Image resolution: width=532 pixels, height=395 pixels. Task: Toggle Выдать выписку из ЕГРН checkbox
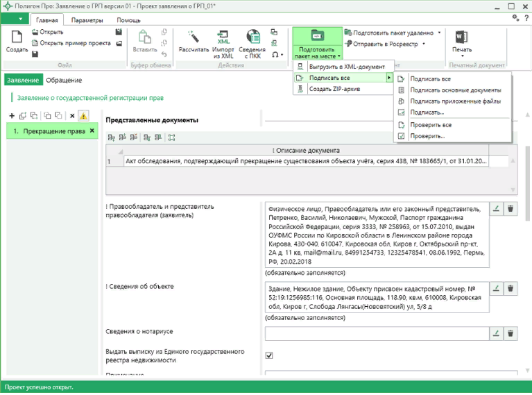269,355
